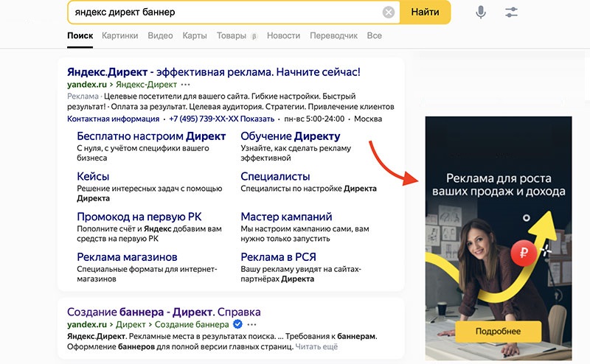Expand the Все search categories menu
The height and width of the screenshot is (364, 590).
[x=375, y=35]
